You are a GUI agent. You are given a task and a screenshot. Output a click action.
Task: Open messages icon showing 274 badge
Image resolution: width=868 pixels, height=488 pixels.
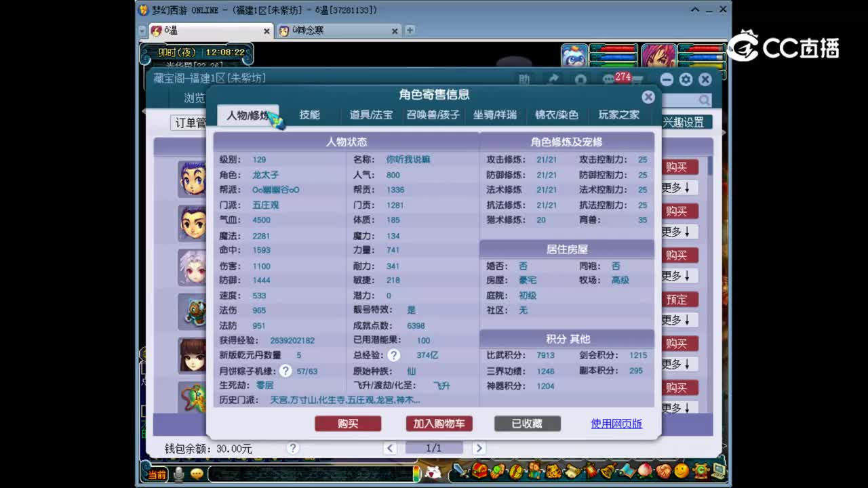(x=609, y=79)
